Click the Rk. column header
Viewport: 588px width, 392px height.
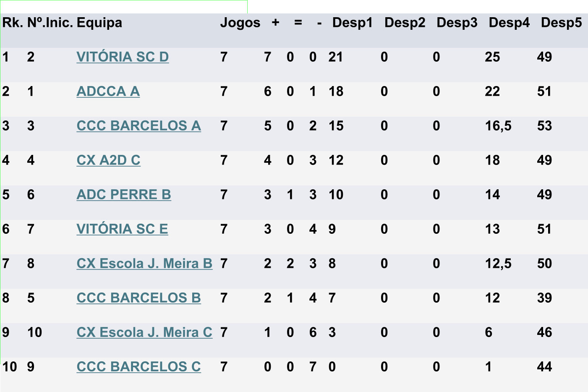coord(13,23)
